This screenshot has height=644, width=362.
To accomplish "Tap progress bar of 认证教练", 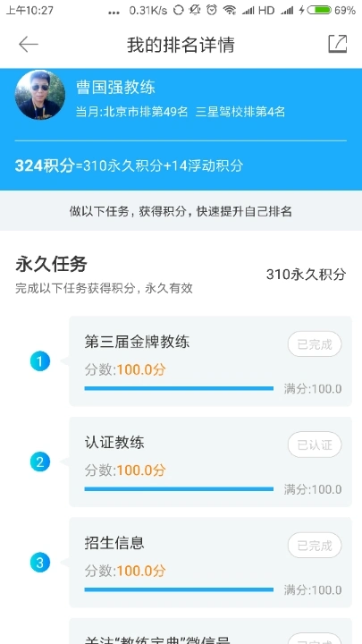I will tap(179, 489).
